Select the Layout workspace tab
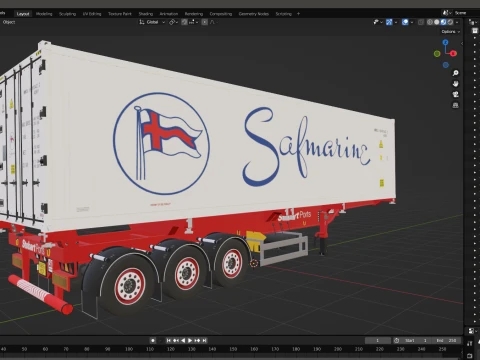The image size is (480, 360). coord(23,14)
